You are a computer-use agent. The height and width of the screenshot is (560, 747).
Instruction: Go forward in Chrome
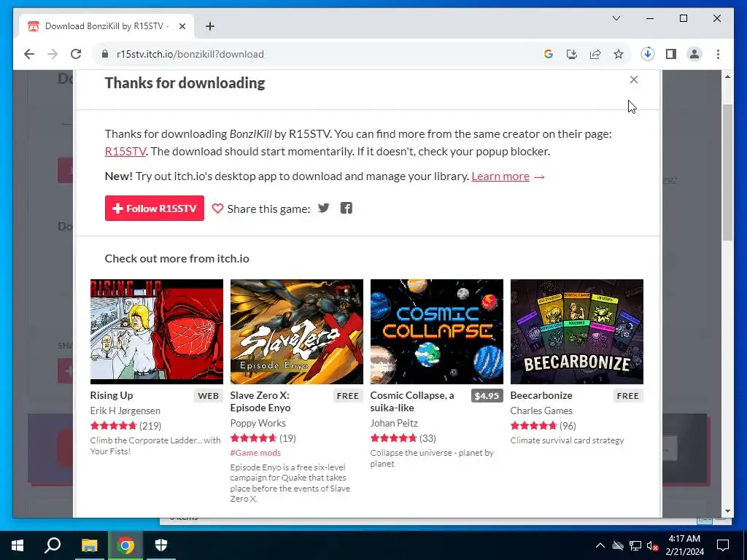(x=53, y=54)
